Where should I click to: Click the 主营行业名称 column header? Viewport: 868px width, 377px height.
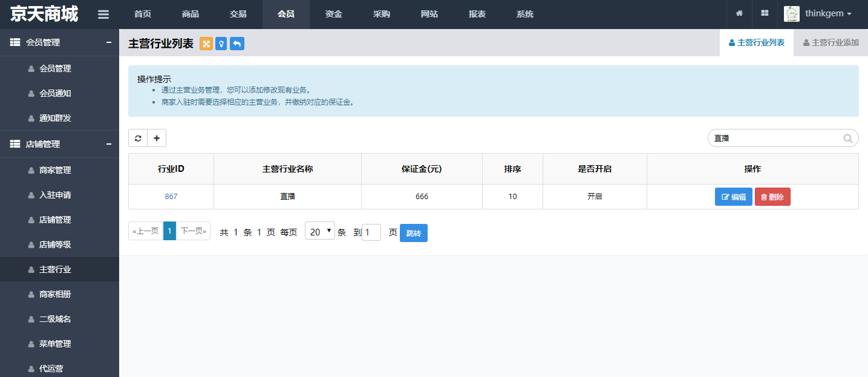pos(287,169)
